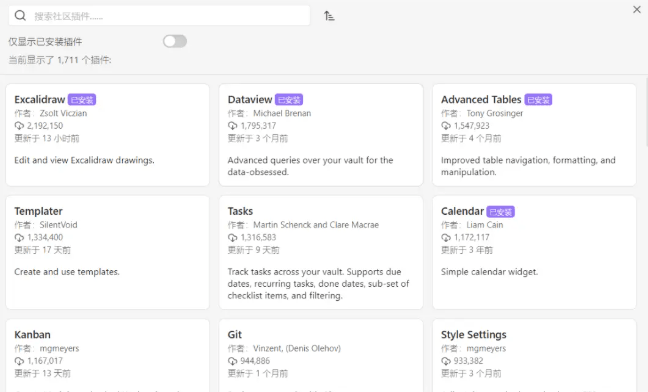
Task: Click Dataview's 'Advanced queries over your vault' text
Action: pos(310,166)
